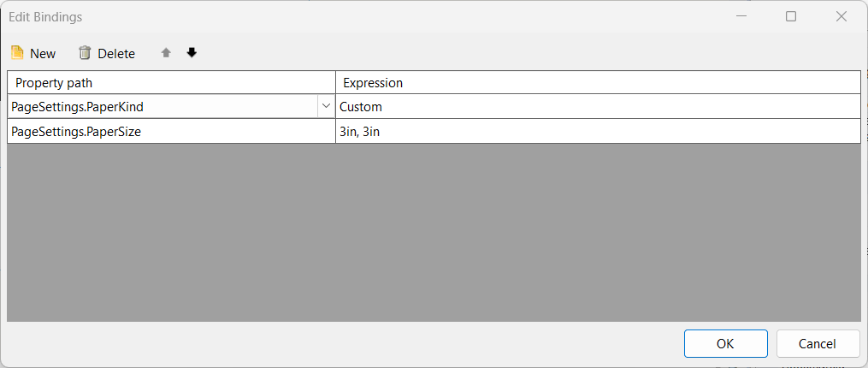
Task: Click the empty gray area below the bindings
Action: (434, 233)
